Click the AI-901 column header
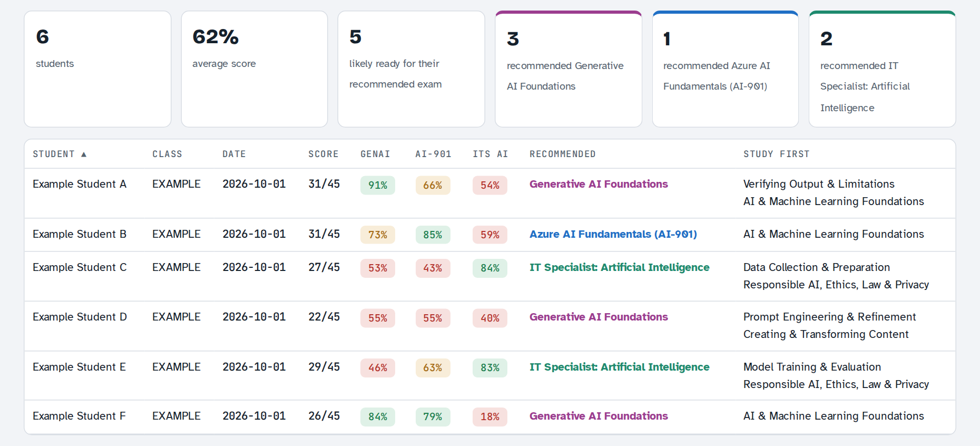This screenshot has width=980, height=446. [x=433, y=154]
